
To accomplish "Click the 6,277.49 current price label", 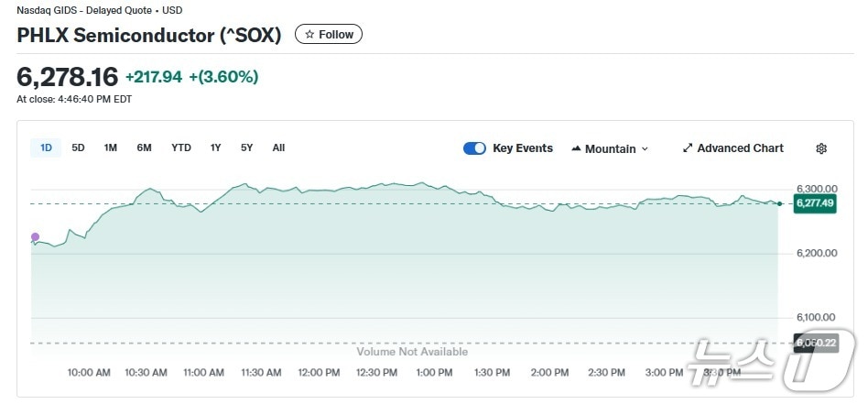I will click(x=815, y=203).
